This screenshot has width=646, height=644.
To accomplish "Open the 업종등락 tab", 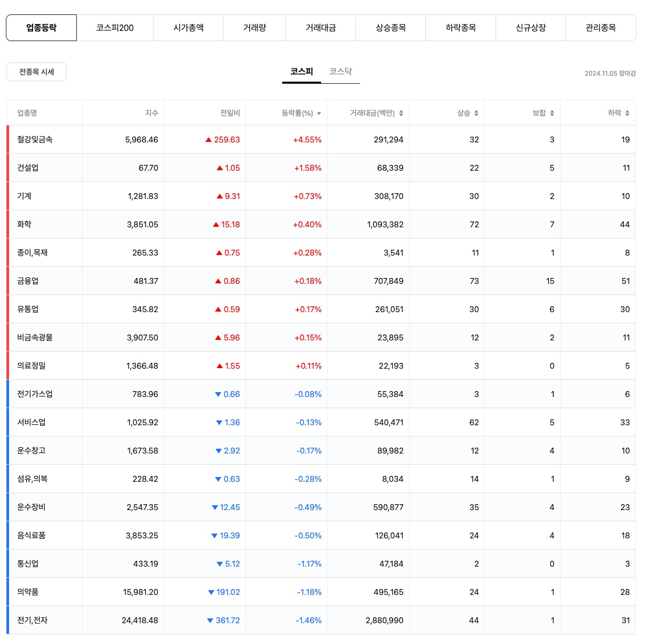I will pyautogui.click(x=42, y=28).
